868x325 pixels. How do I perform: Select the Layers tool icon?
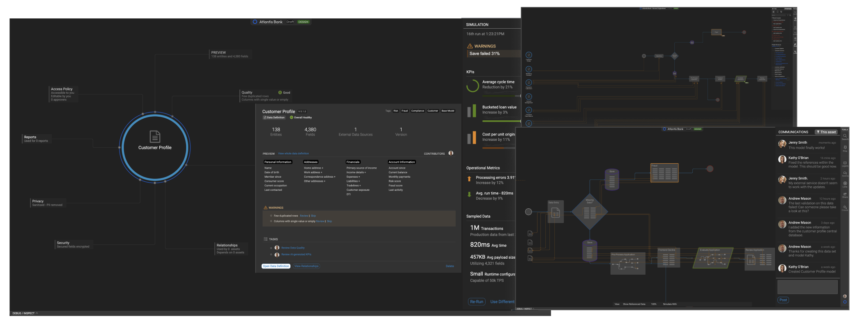coord(845,163)
